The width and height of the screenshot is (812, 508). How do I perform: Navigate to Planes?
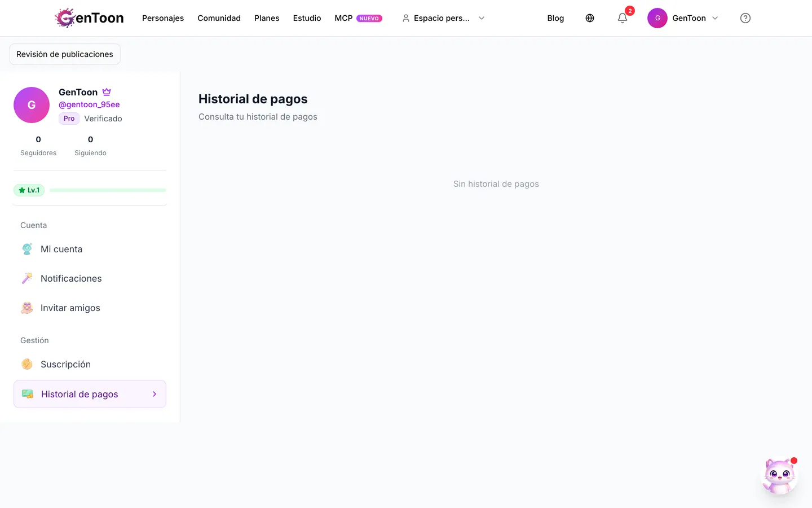[267, 18]
